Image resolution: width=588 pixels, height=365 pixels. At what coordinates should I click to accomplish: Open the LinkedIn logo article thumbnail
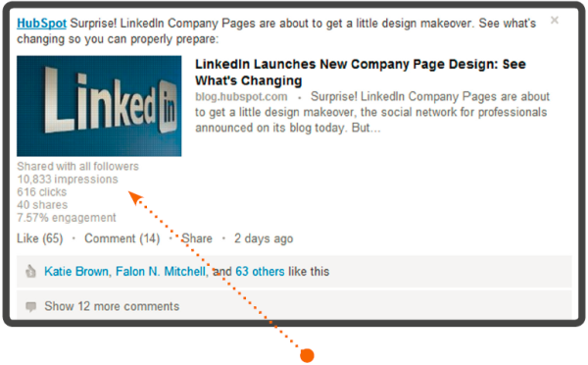[99, 106]
